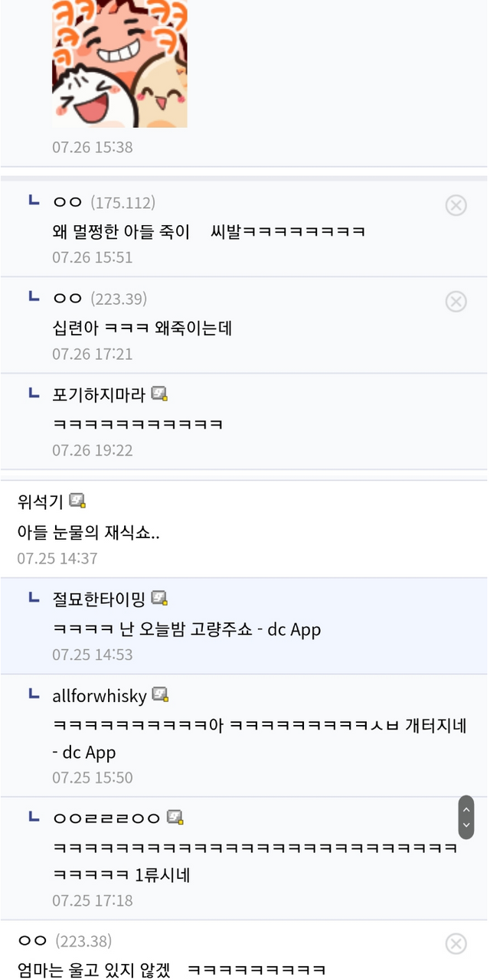The image size is (490, 980).
Task: Click the ㅇㅇㄹㄹㄹㅇㅇ nickname
Action: point(107,818)
